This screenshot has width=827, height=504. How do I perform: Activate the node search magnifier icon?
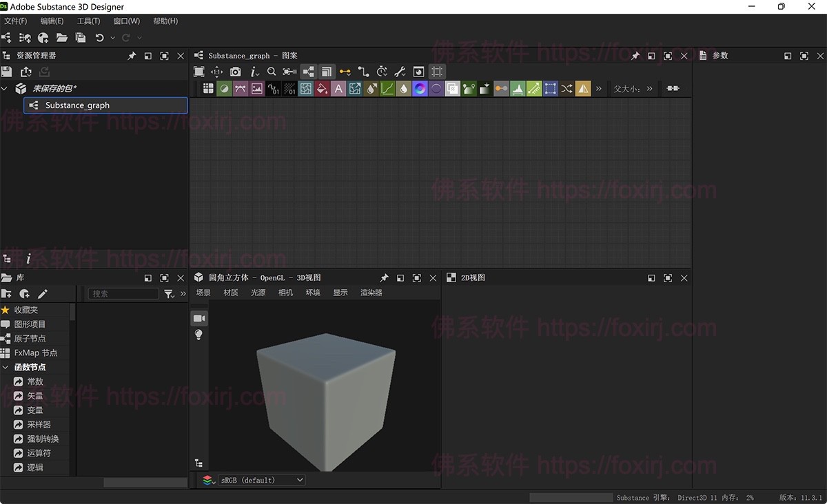pyautogui.click(x=272, y=71)
